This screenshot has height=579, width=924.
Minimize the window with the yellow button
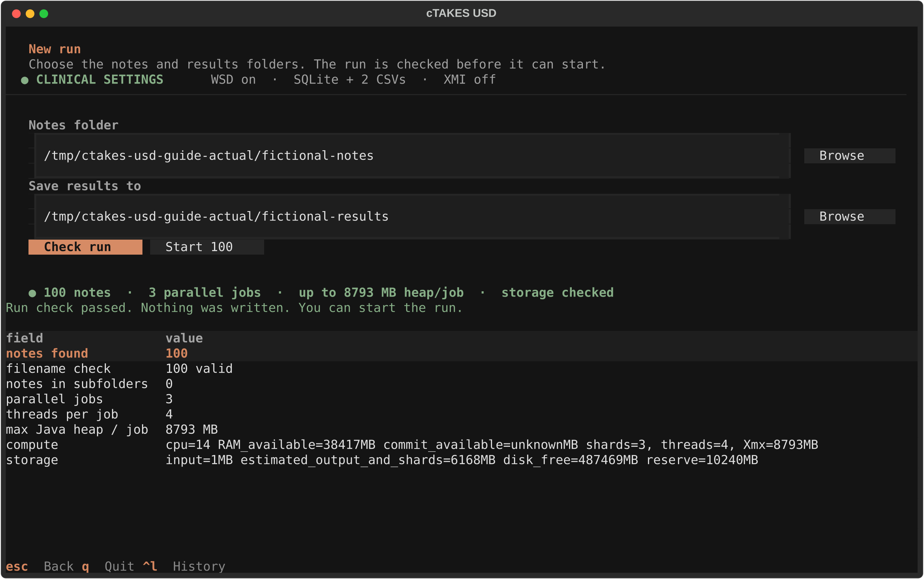(30, 14)
